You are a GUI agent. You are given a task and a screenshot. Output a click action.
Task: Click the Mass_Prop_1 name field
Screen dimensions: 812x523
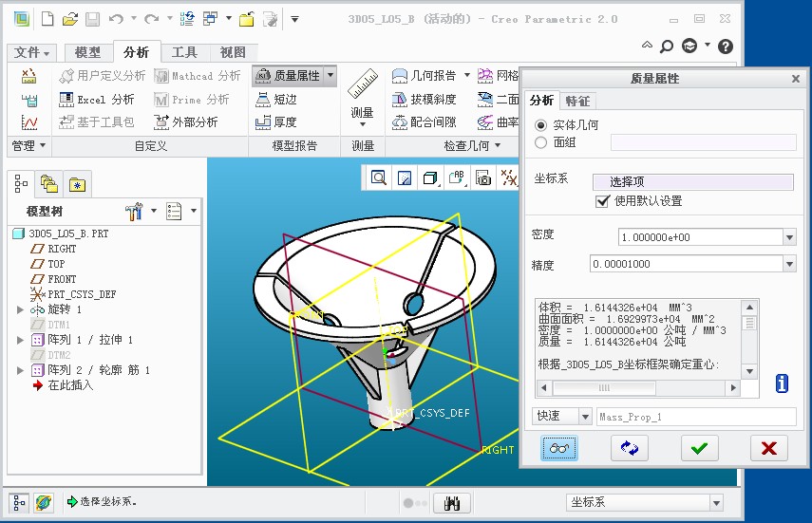[x=695, y=417]
